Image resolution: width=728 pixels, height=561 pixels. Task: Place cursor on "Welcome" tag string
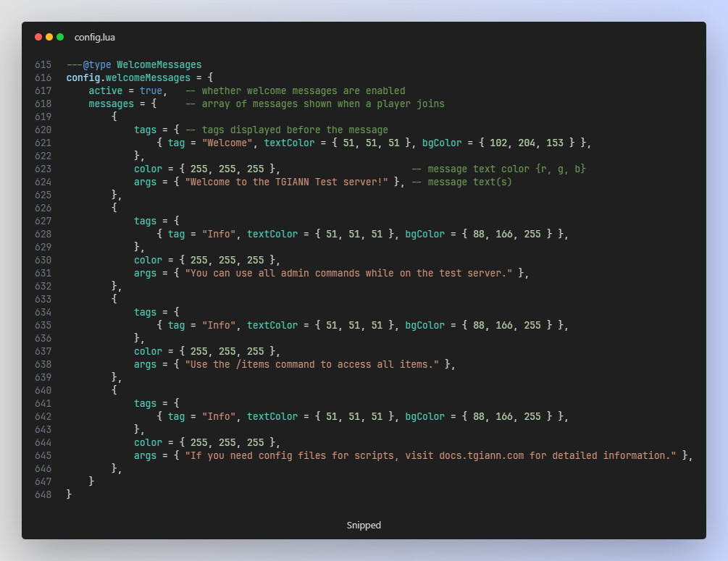click(x=227, y=143)
